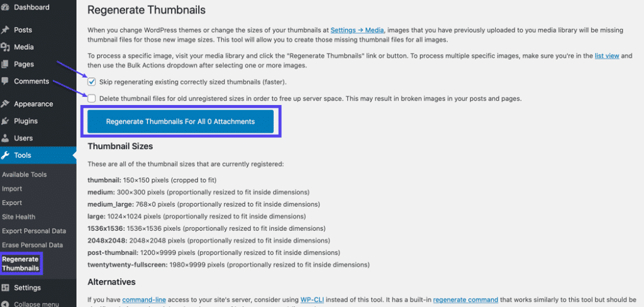The width and height of the screenshot is (644, 307).
Task: Click the Media library icon
Action: point(5,47)
